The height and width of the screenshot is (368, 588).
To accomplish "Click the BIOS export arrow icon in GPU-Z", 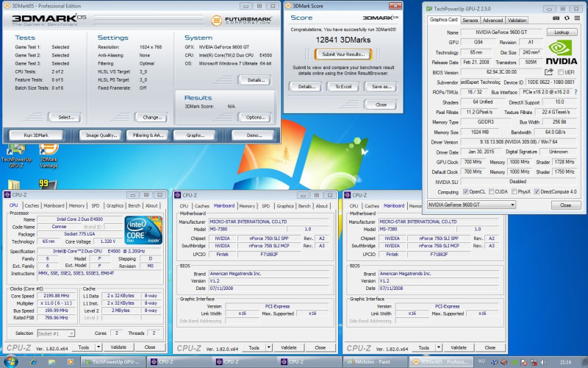I will tap(548, 71).
